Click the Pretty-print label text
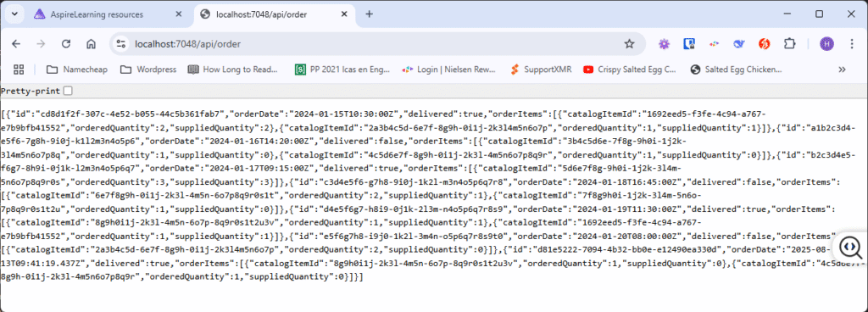 click(x=31, y=91)
